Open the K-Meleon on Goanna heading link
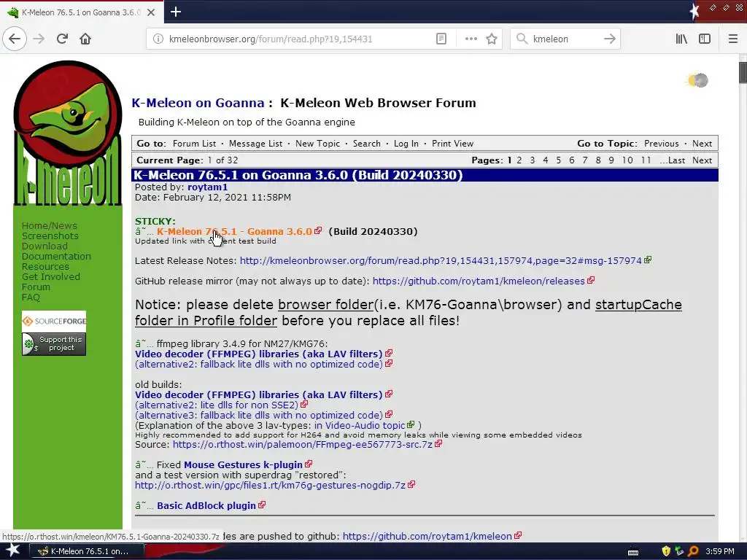Viewport: 747px width, 560px height. pyautogui.click(x=198, y=103)
